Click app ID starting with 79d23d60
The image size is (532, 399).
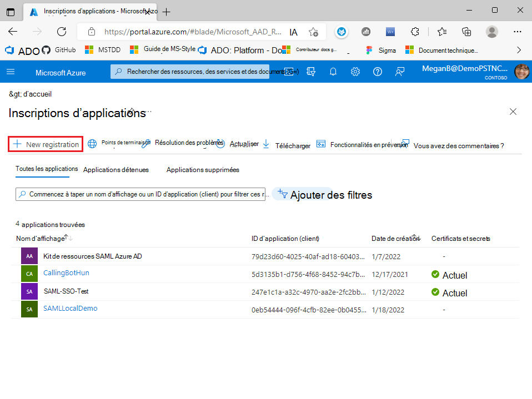308,256
